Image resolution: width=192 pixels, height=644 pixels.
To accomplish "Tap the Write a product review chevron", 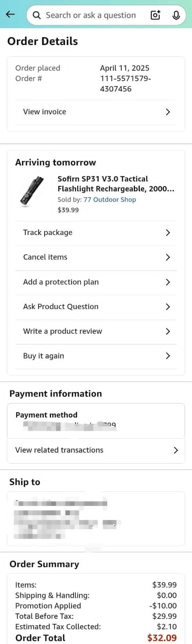I will [x=168, y=331].
